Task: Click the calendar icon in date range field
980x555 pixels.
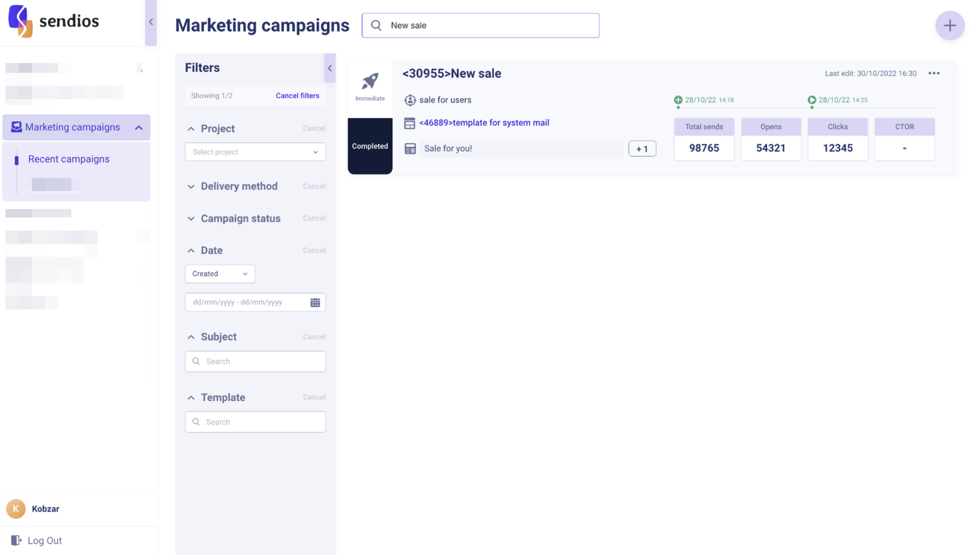Action: [315, 302]
